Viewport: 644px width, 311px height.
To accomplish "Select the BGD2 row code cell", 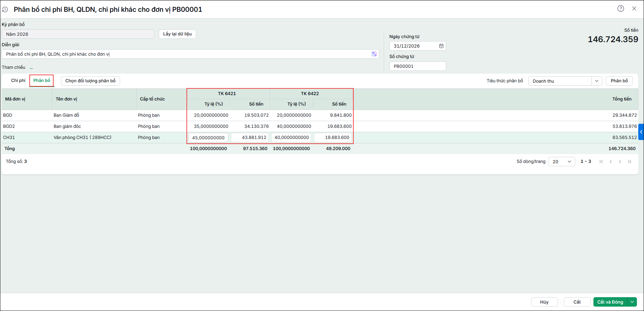I will (9, 126).
